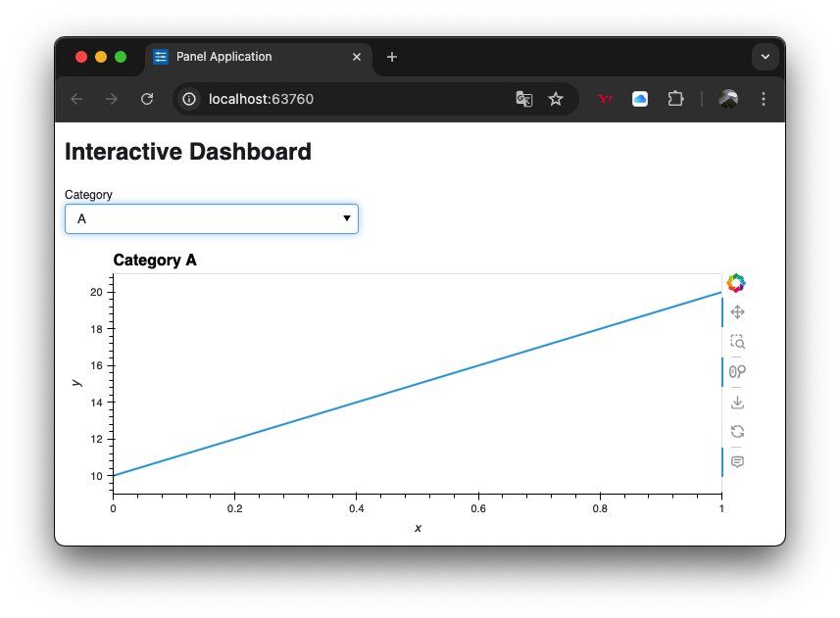Expand the browser tab search chevron

[x=766, y=57]
